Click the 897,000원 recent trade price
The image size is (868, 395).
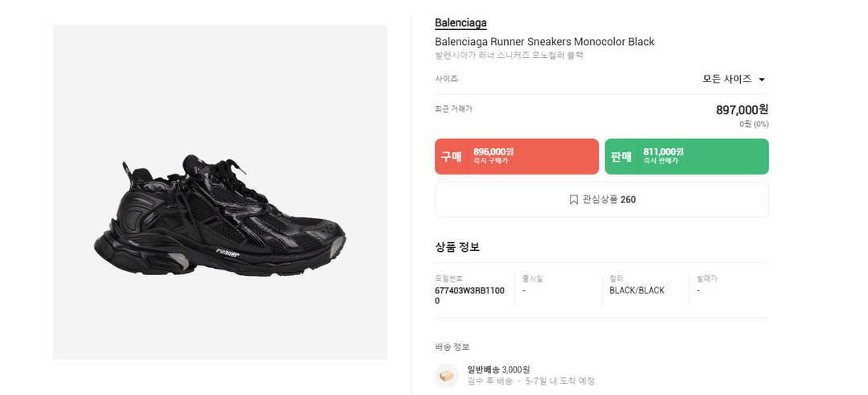(742, 109)
